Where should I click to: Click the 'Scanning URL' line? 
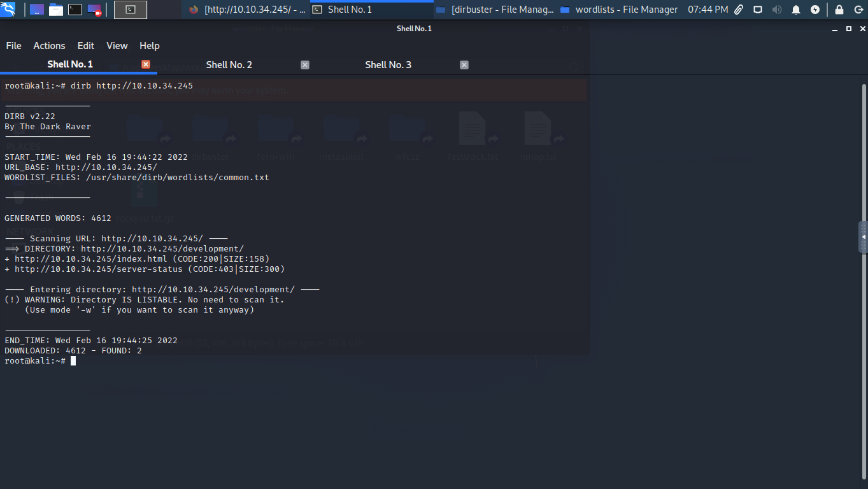[117, 238]
